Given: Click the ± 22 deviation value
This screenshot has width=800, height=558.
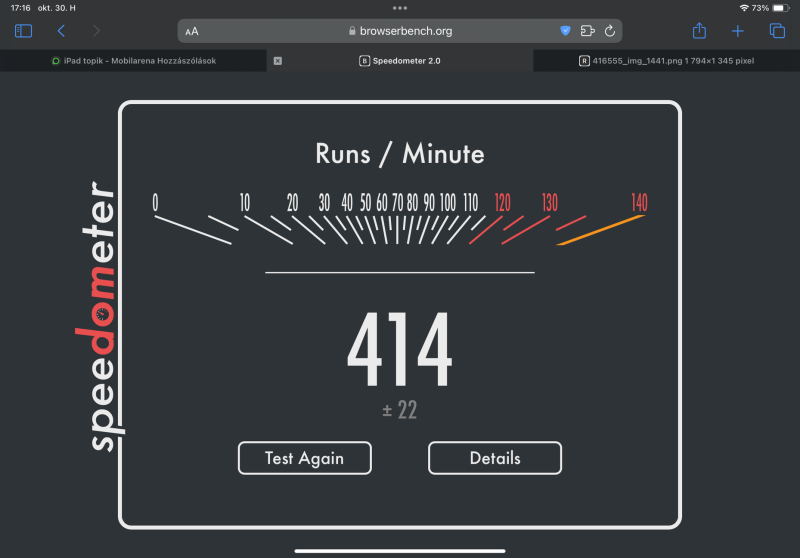Looking at the screenshot, I should click(x=399, y=410).
